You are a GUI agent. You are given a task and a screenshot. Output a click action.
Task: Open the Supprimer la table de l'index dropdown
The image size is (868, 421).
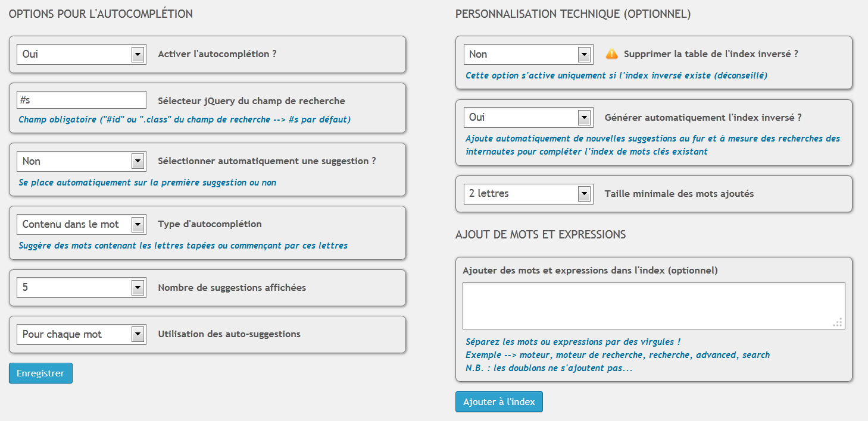coord(528,54)
